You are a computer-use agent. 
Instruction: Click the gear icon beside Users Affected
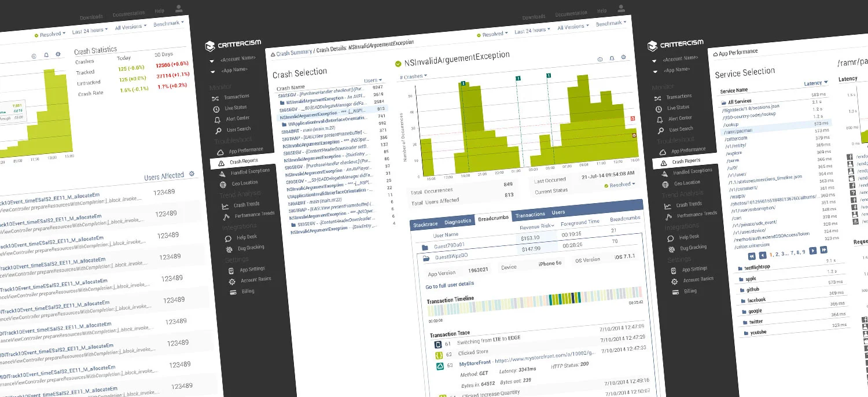tap(192, 174)
